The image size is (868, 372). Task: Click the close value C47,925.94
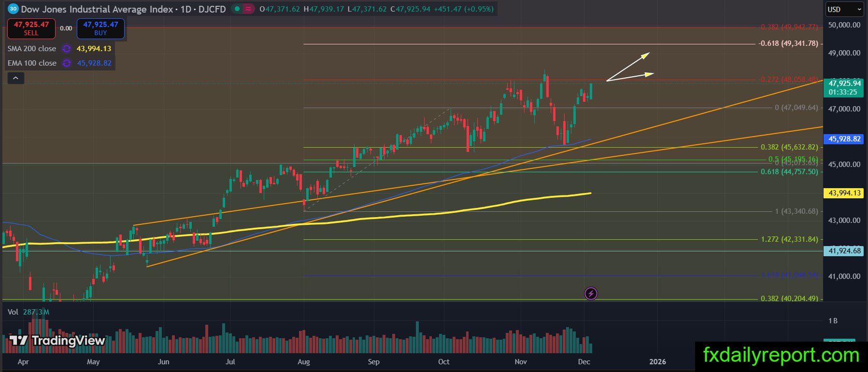[x=410, y=9]
